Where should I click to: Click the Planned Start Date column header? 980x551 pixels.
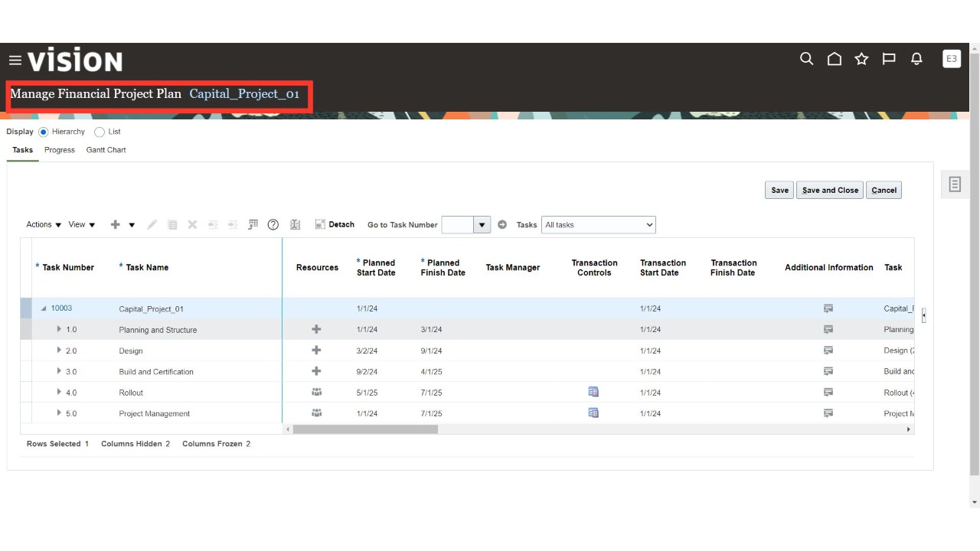[376, 268]
